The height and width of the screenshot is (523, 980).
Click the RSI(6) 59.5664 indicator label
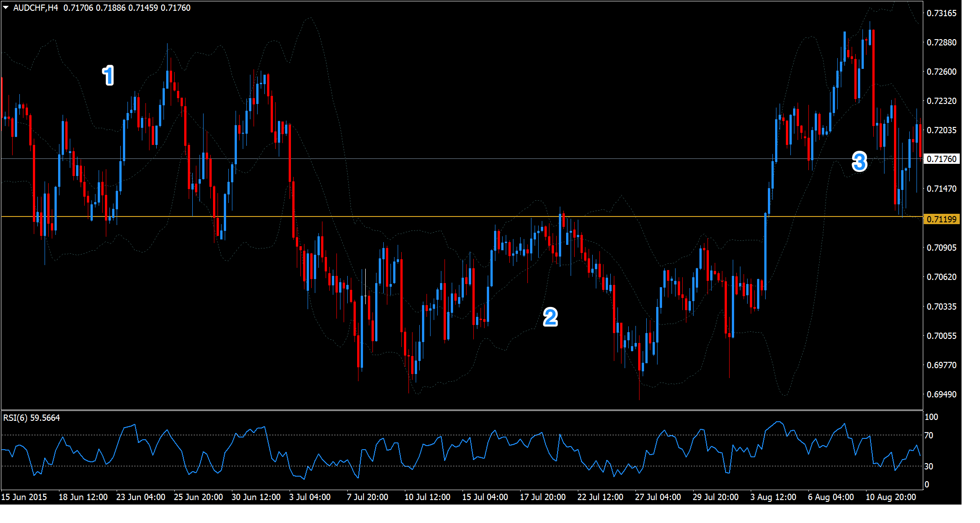click(x=32, y=418)
